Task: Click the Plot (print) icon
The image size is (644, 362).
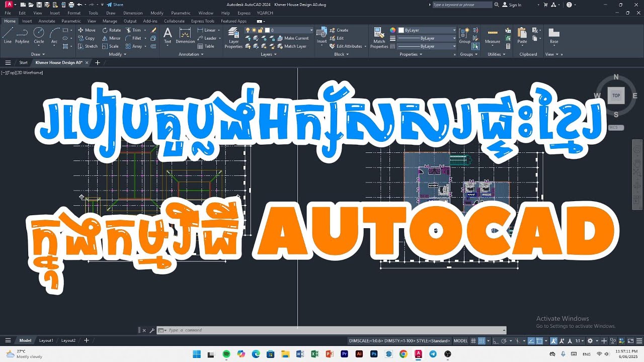Action: (72, 5)
